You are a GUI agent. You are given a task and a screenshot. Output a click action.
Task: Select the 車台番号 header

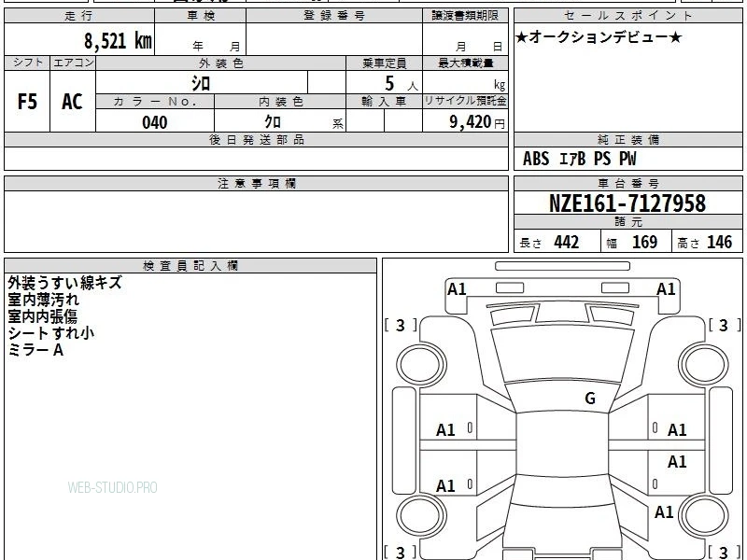[627, 184]
